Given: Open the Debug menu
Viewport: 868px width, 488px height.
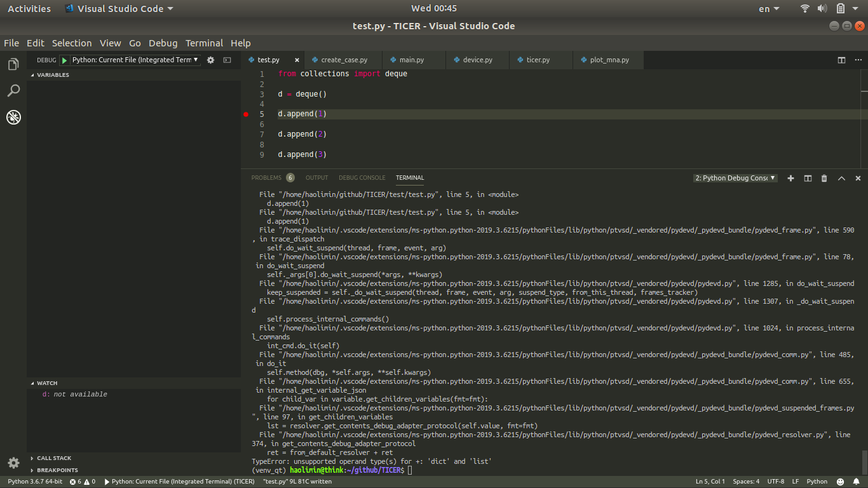Looking at the screenshot, I should 163,43.
